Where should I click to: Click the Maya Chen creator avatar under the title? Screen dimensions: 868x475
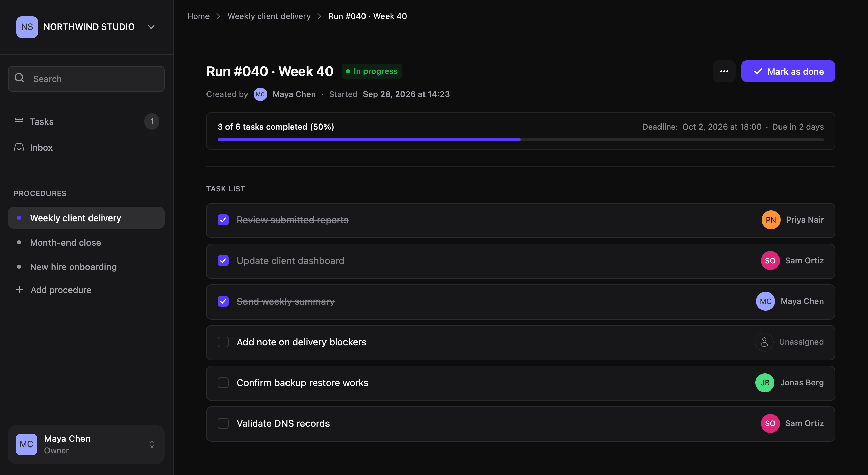[x=260, y=94]
